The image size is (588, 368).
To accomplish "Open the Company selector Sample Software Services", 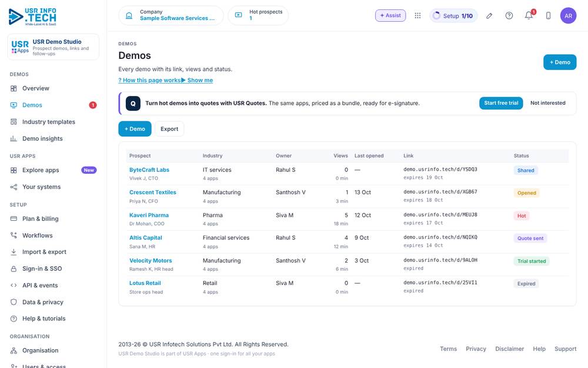I will (x=171, y=15).
